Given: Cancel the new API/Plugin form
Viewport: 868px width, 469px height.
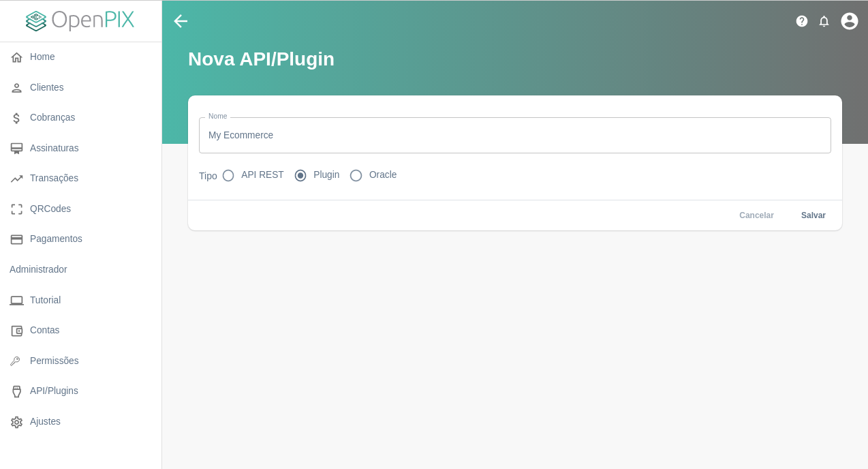Looking at the screenshot, I should pos(756,215).
